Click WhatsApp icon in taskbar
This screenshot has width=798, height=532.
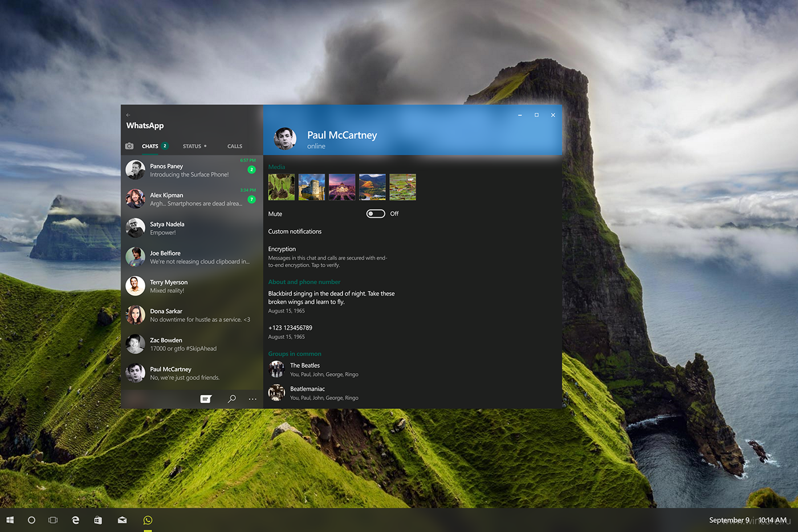(148, 520)
